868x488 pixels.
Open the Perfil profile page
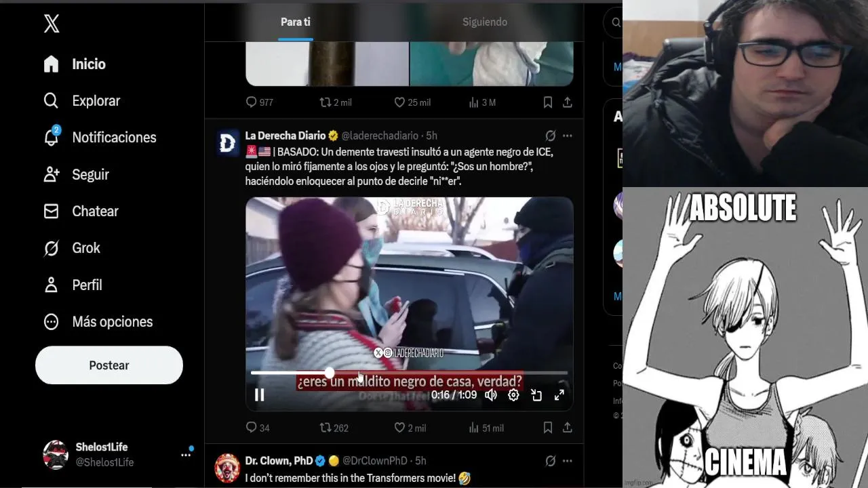(x=73, y=285)
